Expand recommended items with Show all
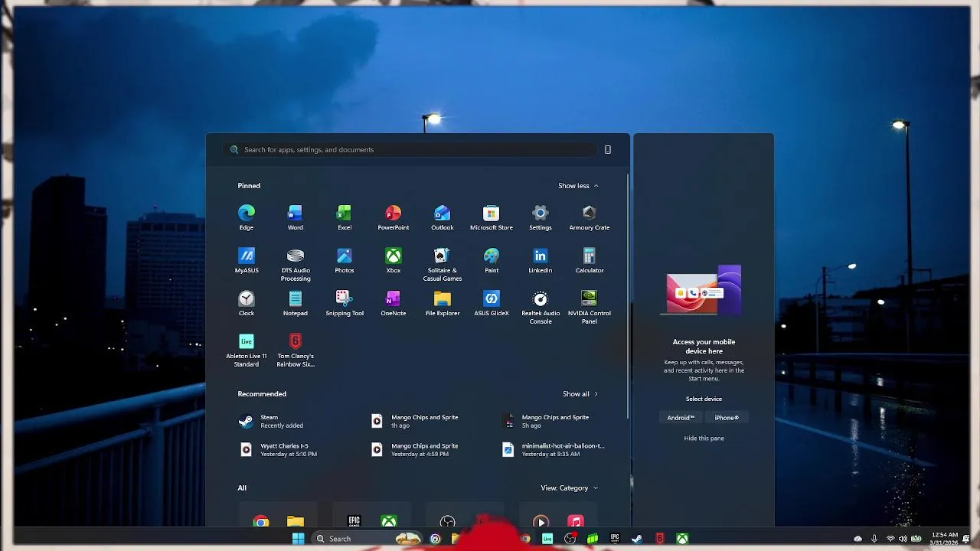Screen dimensions: 980x551 pos(580,394)
